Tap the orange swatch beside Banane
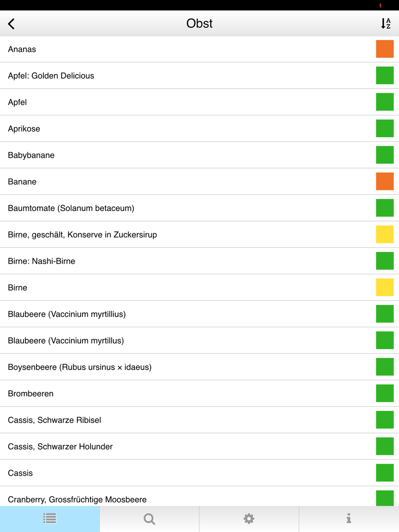This screenshot has height=532, width=399. coord(385,182)
